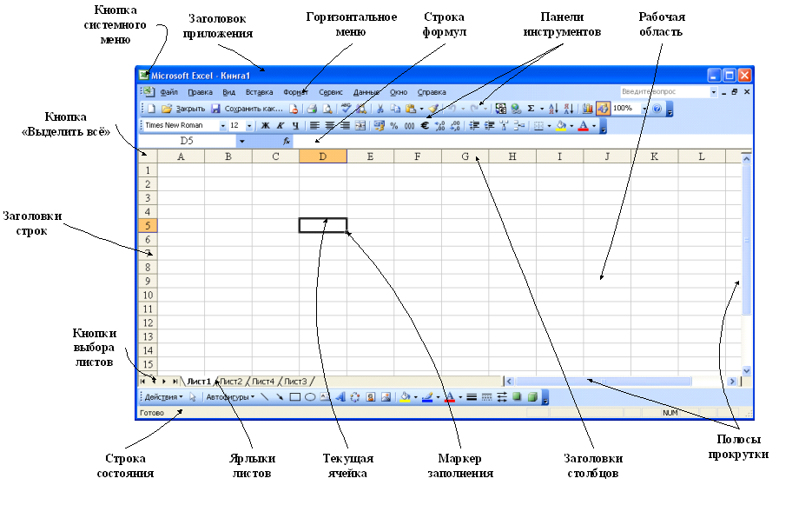The width and height of the screenshot is (812, 505).
Task: Jump to last sheet navigation button
Action: [175, 381]
